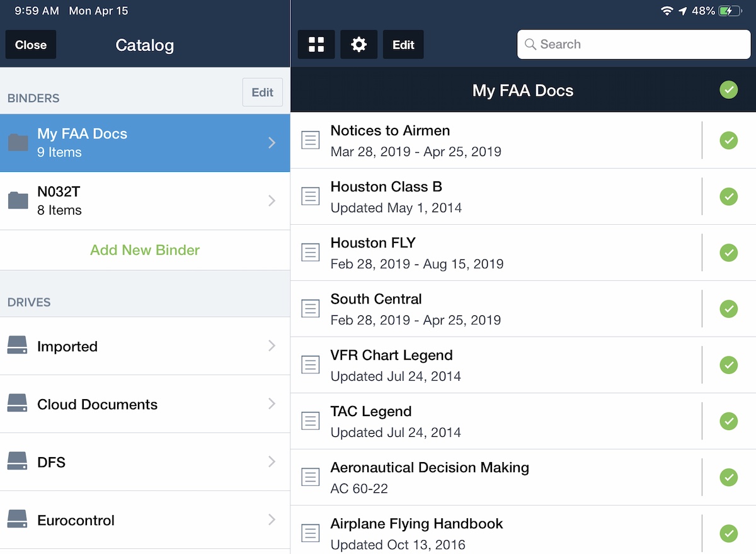Toggle the TAC Legend green checkmark

[x=728, y=421]
